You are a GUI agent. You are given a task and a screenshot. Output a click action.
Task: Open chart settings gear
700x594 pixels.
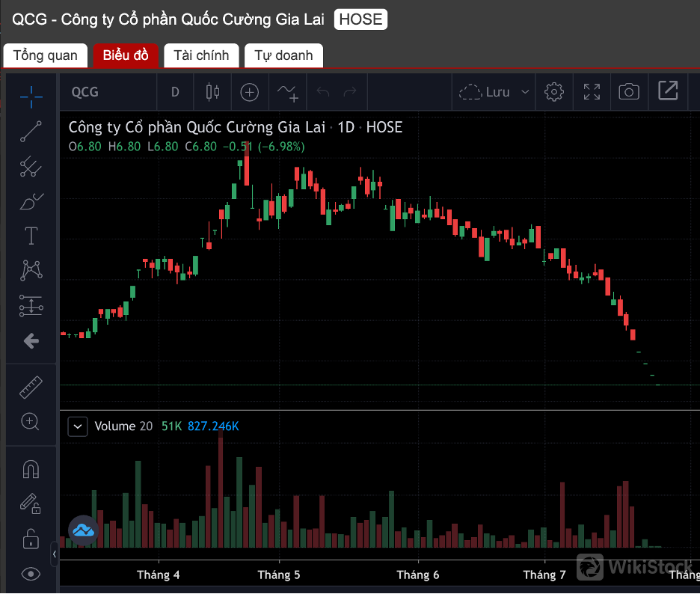(554, 92)
